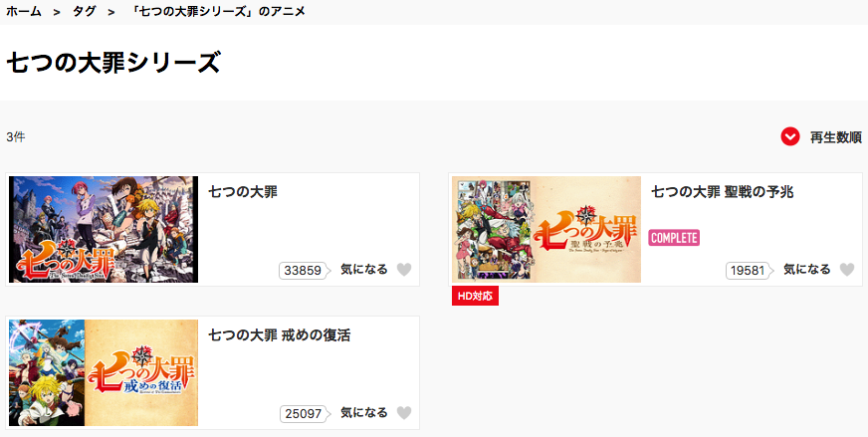Screen dimensions: 868x437
Task: Click the 七つの大罪 title link
Action: (x=243, y=192)
